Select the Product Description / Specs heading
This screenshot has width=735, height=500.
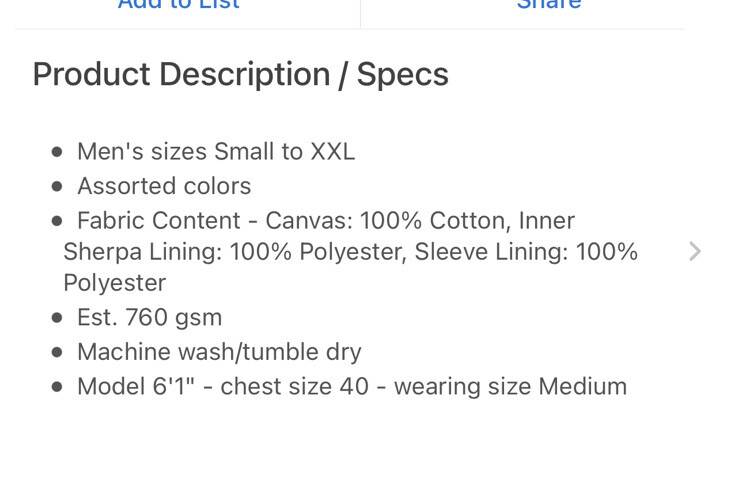point(240,75)
